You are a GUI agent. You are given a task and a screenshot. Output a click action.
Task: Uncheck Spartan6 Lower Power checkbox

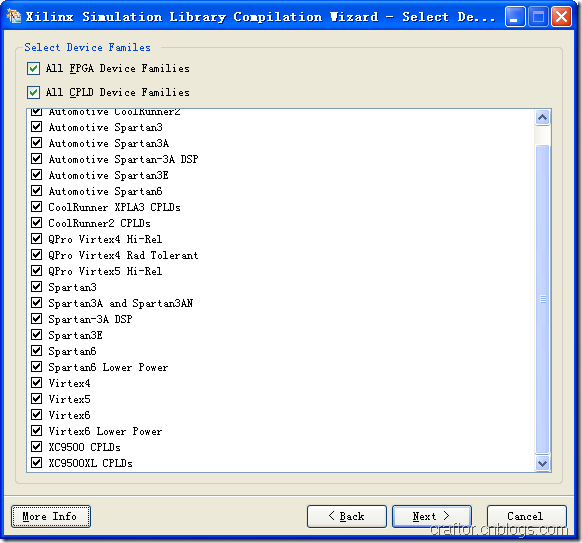tap(36, 367)
